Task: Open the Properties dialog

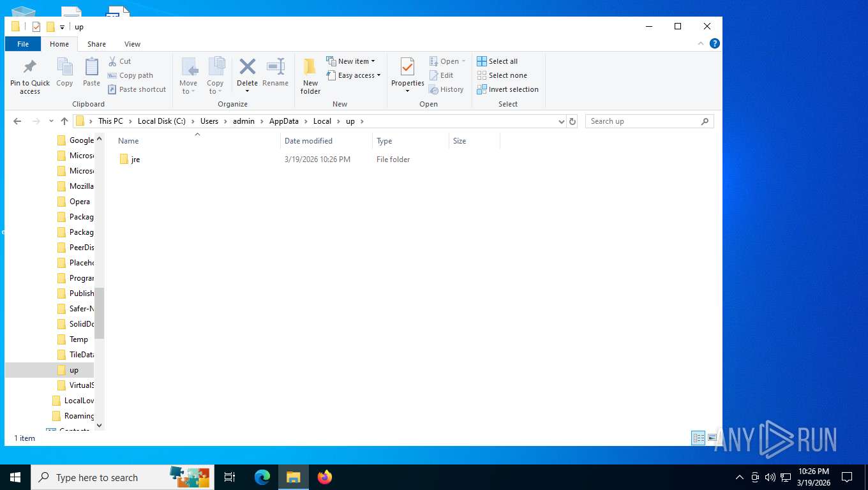Action: (407, 76)
